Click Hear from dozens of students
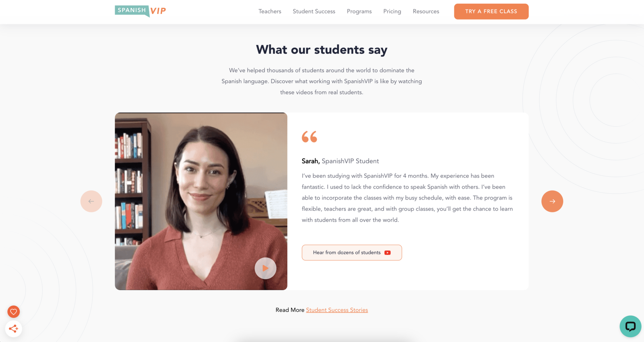 coord(352,253)
